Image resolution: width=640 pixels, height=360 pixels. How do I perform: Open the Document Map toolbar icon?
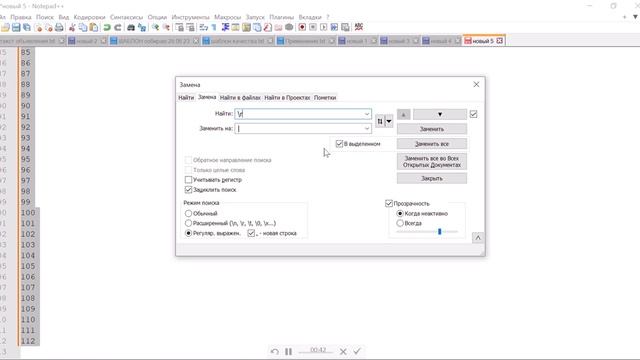(246, 27)
